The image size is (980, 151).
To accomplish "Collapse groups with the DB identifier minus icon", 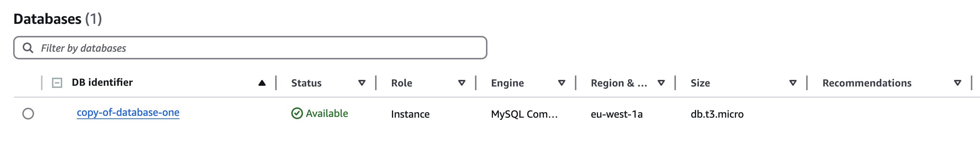I will (57, 83).
